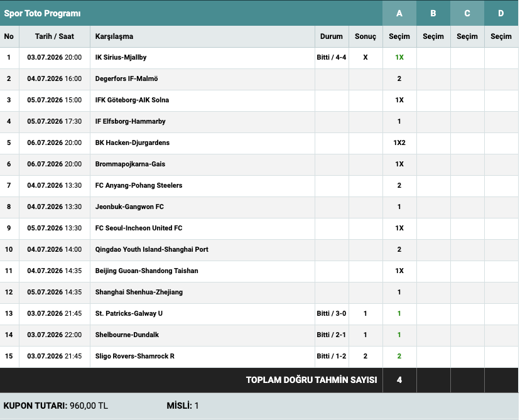Viewport: 520px width, 420px height.
Task: Click the X result for IK Sirius-Mjallby
Action: pyautogui.click(x=366, y=57)
